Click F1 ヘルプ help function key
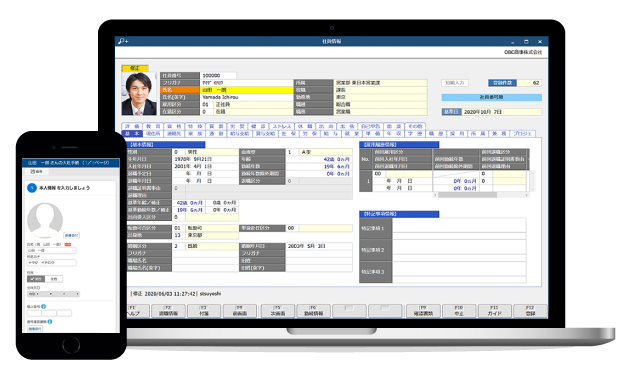This screenshot has width=640, height=380. tap(133, 311)
